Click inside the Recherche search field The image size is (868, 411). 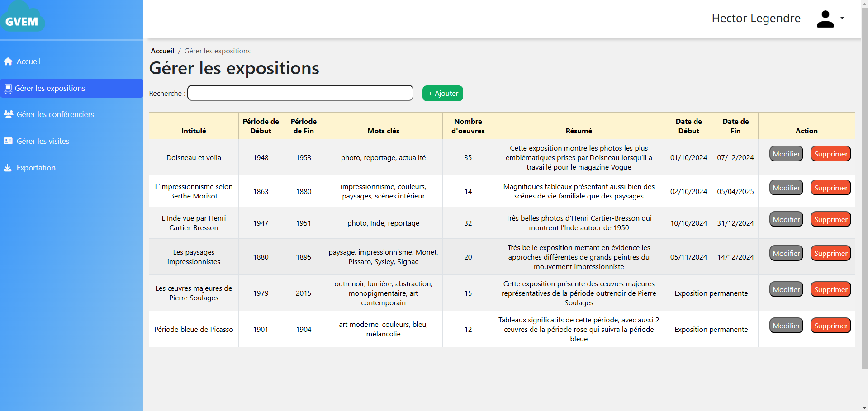click(300, 93)
